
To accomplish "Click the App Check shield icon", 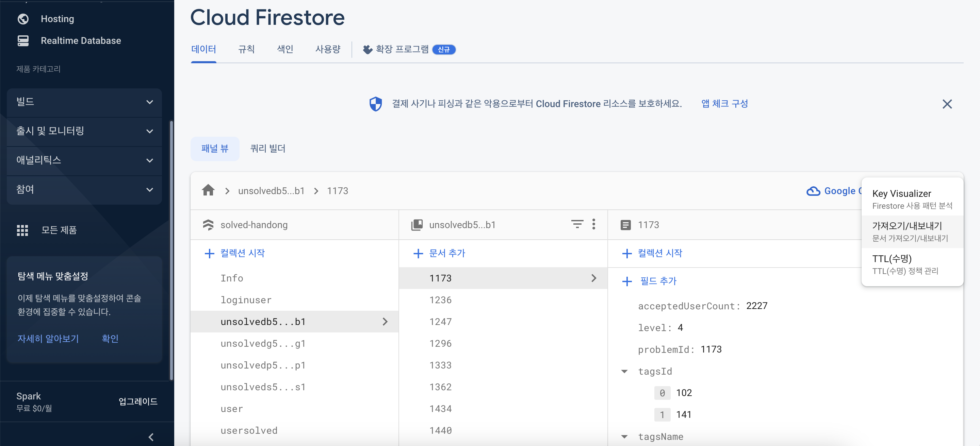I will (x=375, y=104).
